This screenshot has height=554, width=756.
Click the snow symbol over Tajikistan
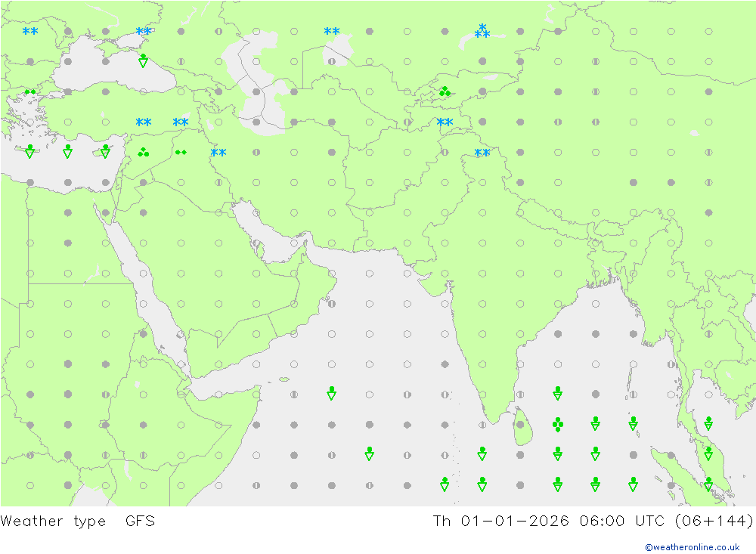pyautogui.click(x=445, y=122)
